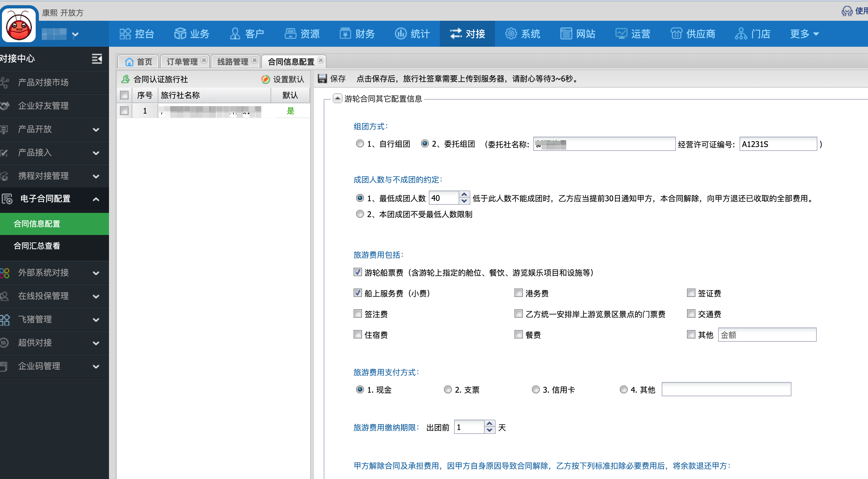
Task: Switch to the 订单管理 tab
Action: pyautogui.click(x=185, y=62)
